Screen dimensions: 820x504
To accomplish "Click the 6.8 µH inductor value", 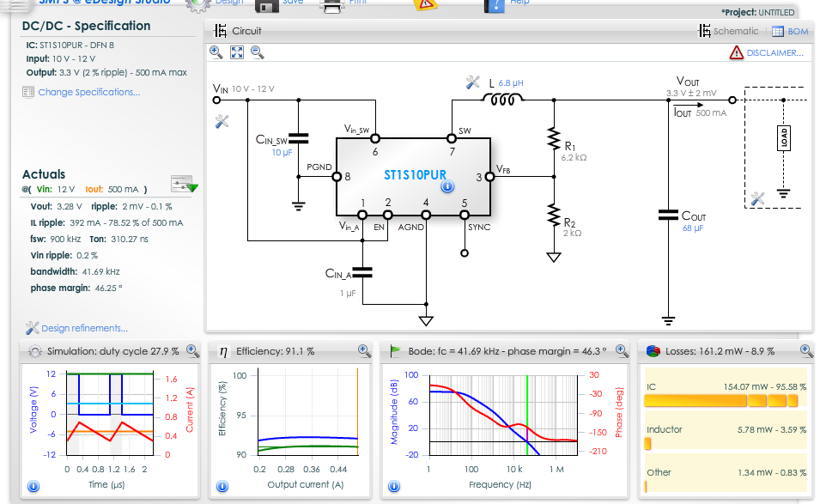I will click(510, 83).
